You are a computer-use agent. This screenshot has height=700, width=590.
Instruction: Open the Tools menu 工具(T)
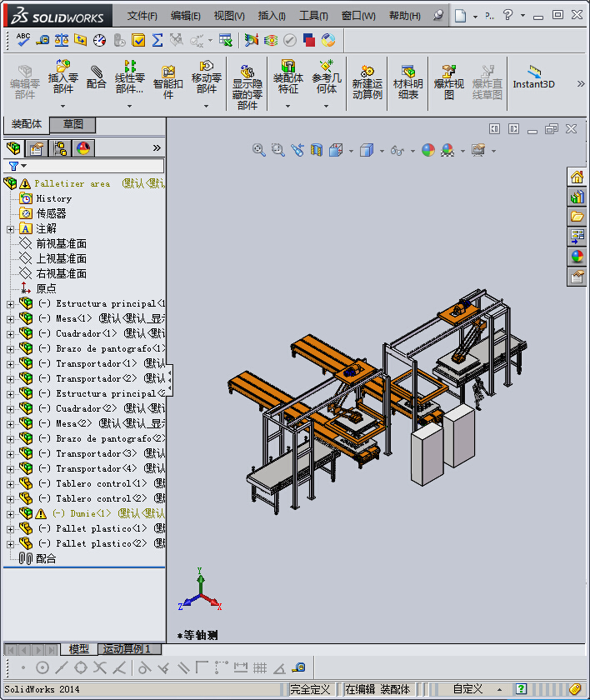coord(313,16)
